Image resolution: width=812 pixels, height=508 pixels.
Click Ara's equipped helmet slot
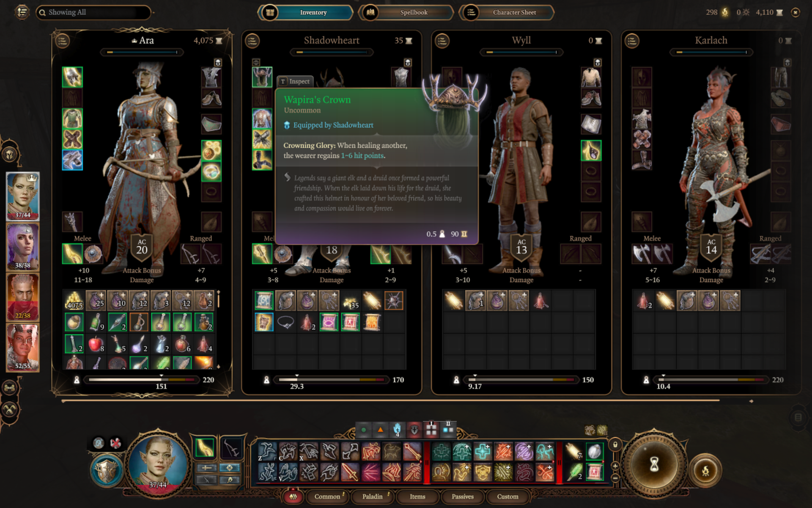(x=72, y=77)
